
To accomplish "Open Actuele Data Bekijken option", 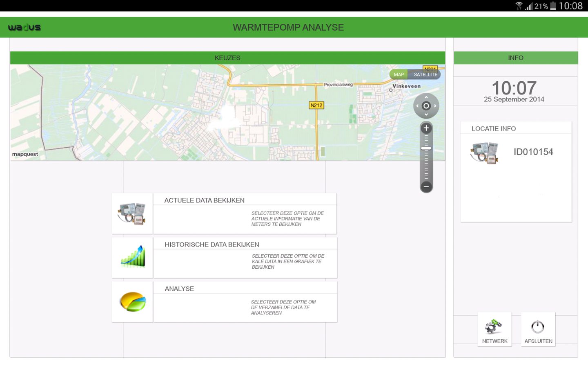I will 245,213.
